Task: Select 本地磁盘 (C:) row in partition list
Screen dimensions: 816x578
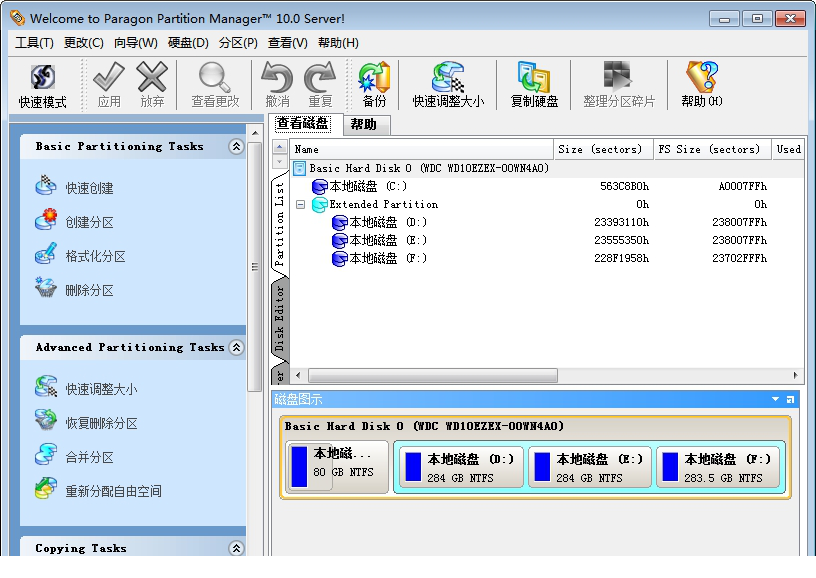Action: coord(368,186)
